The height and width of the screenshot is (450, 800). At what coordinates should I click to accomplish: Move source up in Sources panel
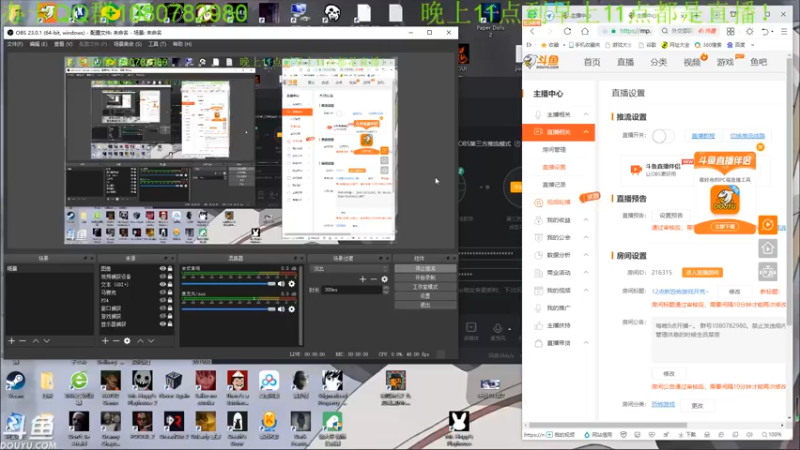click(140, 340)
